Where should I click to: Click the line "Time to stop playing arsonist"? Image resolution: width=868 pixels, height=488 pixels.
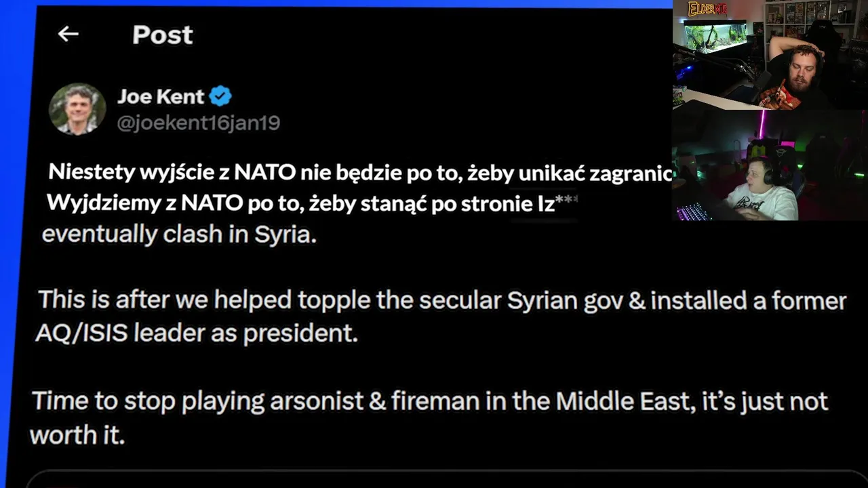(429, 401)
